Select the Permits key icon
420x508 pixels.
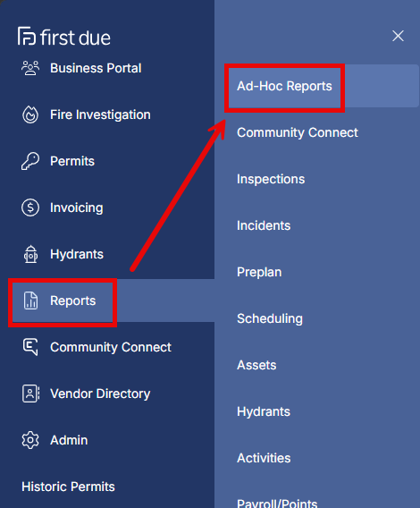(x=30, y=161)
